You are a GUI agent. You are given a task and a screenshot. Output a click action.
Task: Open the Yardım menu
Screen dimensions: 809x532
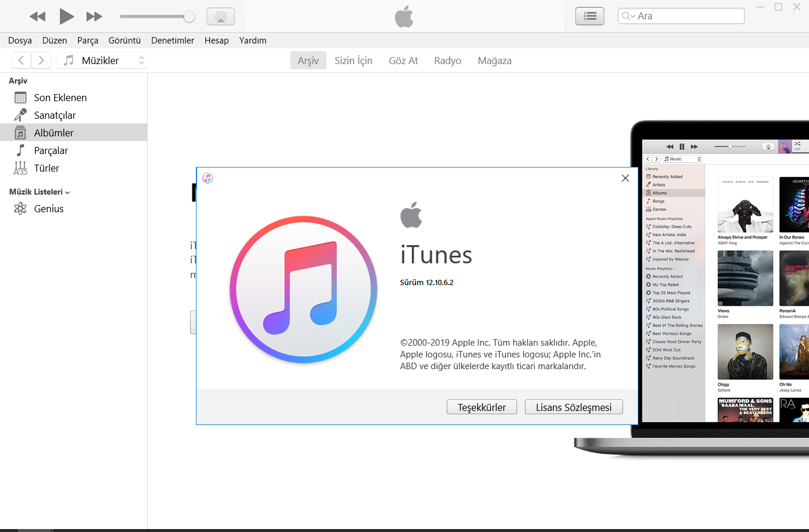tap(253, 41)
